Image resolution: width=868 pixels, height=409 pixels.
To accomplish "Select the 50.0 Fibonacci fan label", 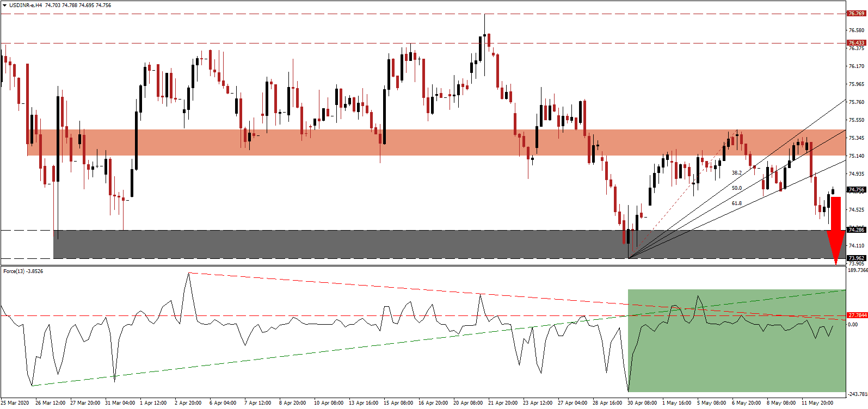I will 736,188.
